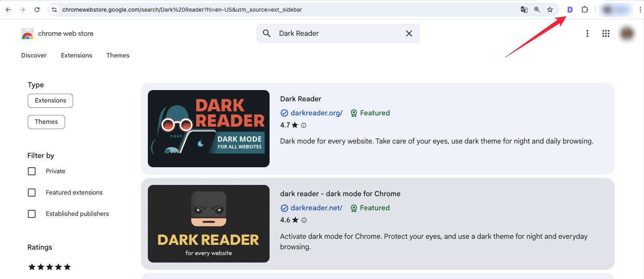Go forward to the next page
This screenshot has height=279, width=644.
point(22,10)
